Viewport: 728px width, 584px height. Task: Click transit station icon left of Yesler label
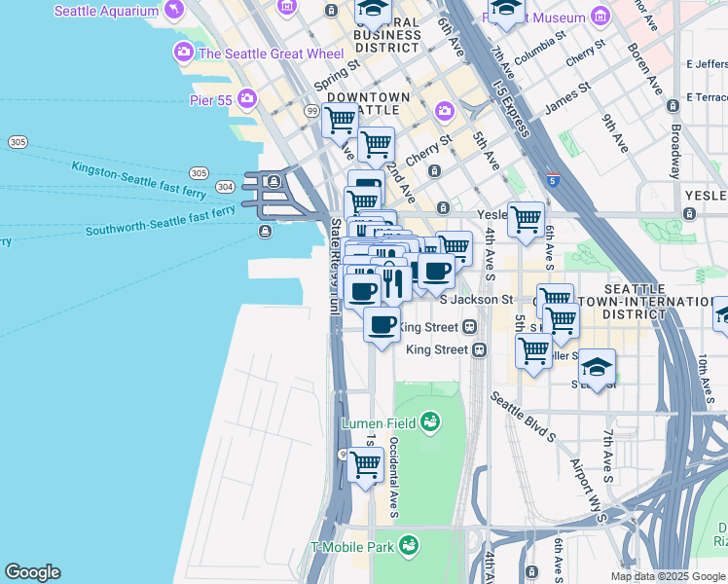pos(444,207)
